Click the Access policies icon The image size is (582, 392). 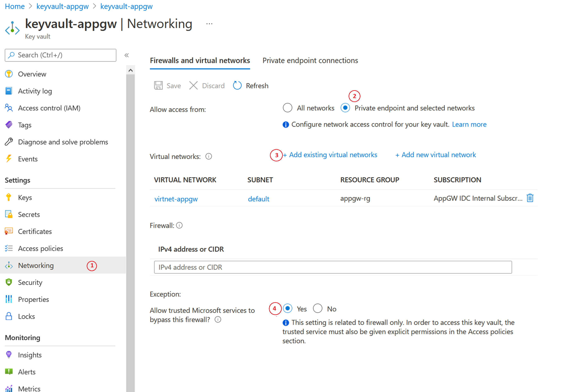tap(9, 248)
